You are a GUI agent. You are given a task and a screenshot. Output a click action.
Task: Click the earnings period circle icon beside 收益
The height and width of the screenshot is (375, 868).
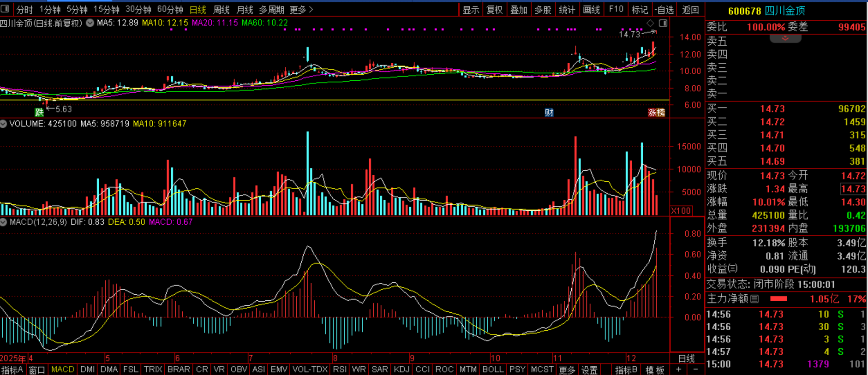tap(734, 268)
